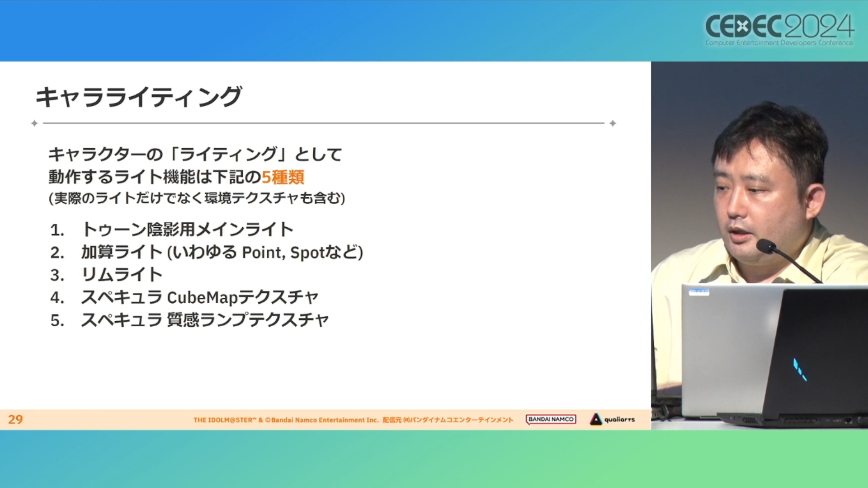The height and width of the screenshot is (488, 868).
Task: Click the Computer Entertainment Developers Conference subtitle
Action: [x=779, y=43]
